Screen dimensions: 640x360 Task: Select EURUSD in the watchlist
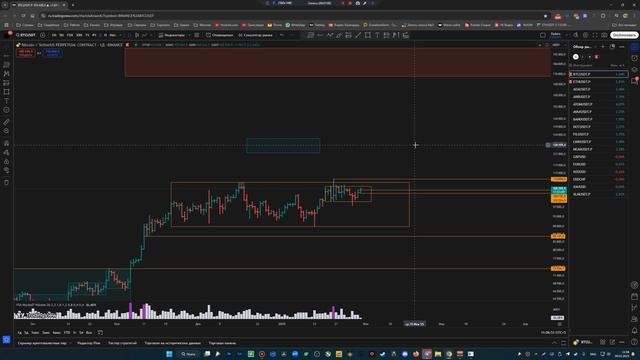tap(598, 164)
